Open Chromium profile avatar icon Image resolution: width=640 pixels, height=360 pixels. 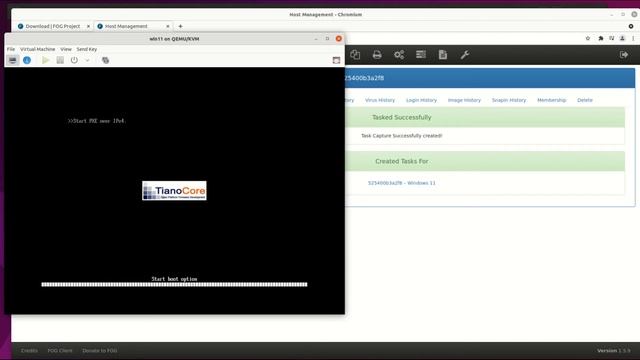[x=622, y=38]
